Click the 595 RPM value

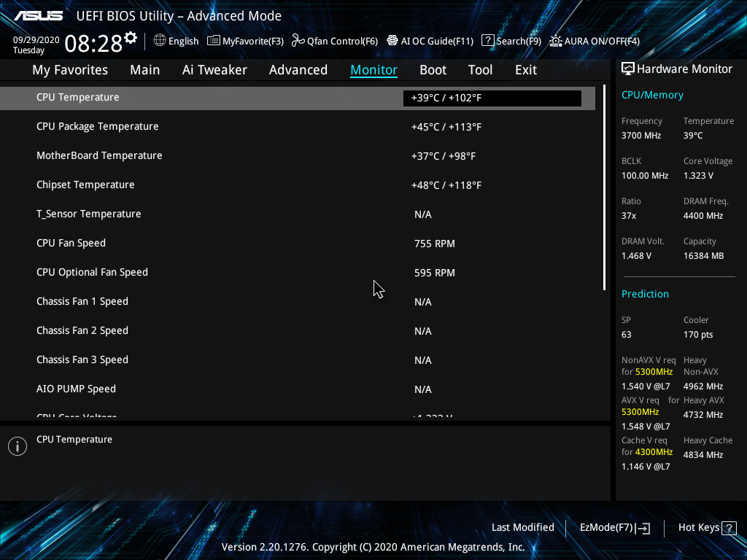pyautogui.click(x=435, y=273)
